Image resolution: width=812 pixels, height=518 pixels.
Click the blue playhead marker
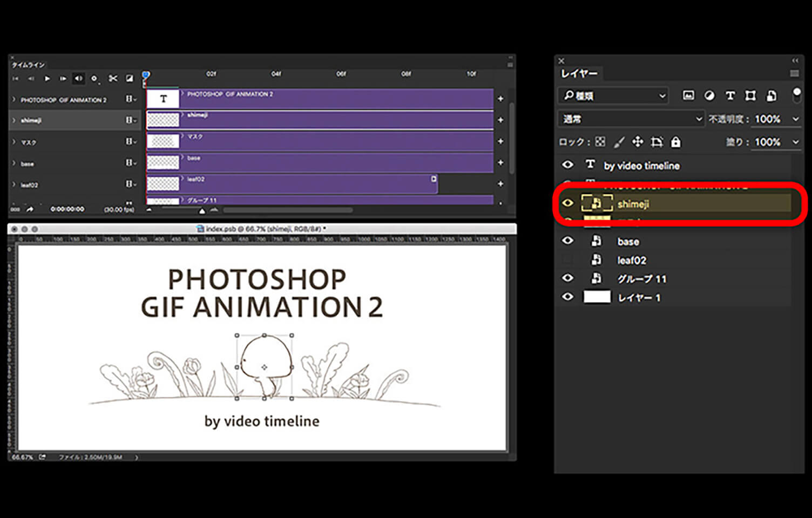click(146, 76)
